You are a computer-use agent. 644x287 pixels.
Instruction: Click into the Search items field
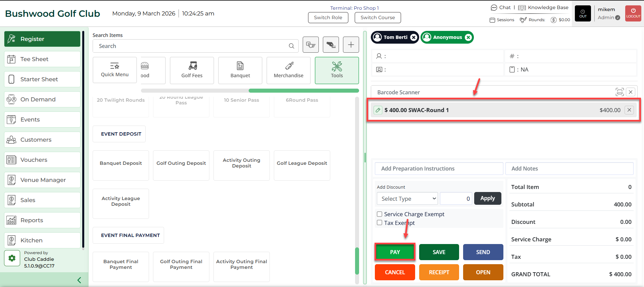(191, 46)
